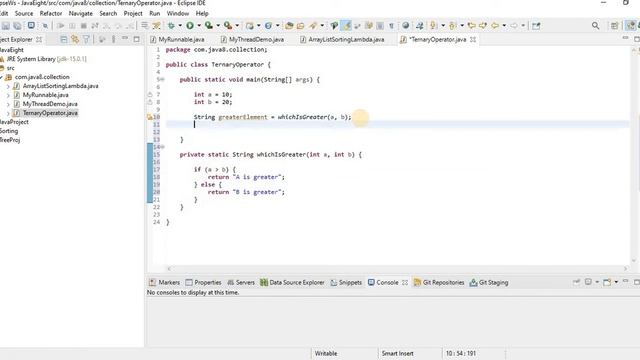Click the Open Type folder icon
The width and height of the screenshot is (640, 360).
point(289,26)
